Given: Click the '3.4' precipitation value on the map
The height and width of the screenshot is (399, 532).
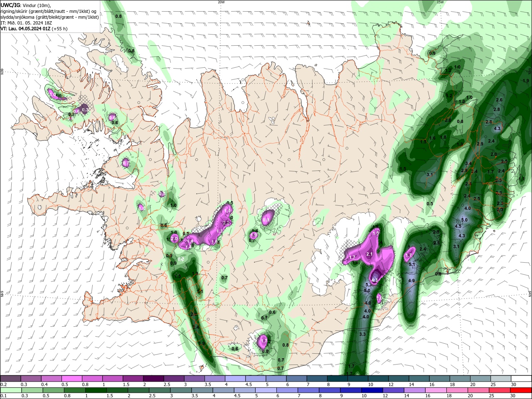Looking at the screenshot, I should coord(468,163).
